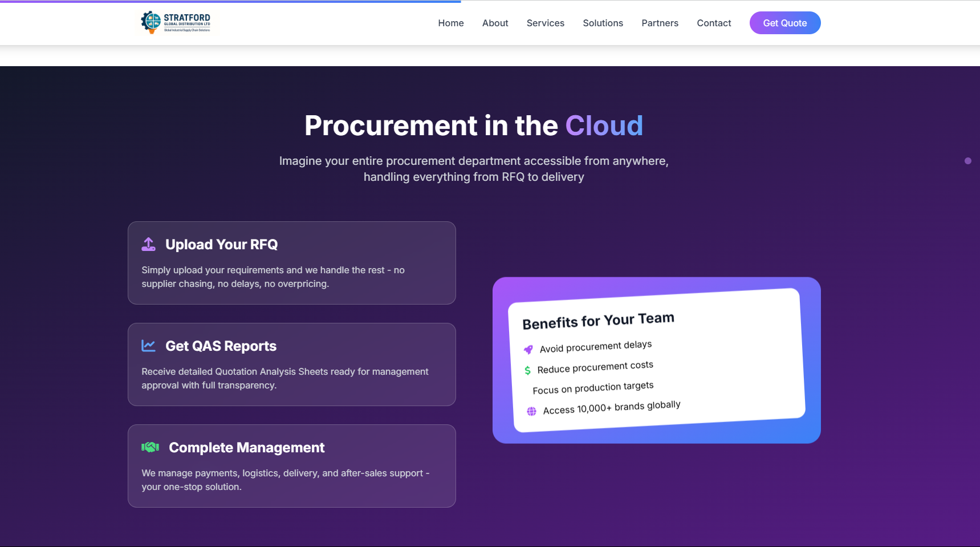Open the Services menu item
The image size is (980, 547).
click(x=545, y=23)
